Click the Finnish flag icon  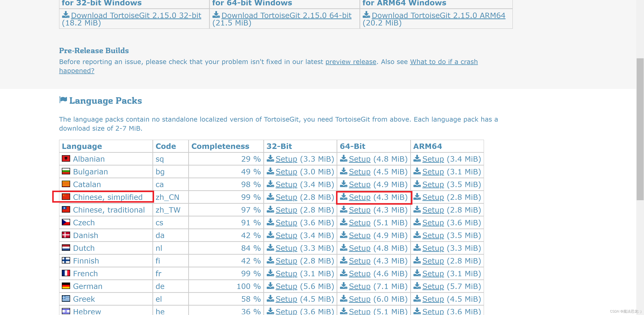tap(66, 261)
